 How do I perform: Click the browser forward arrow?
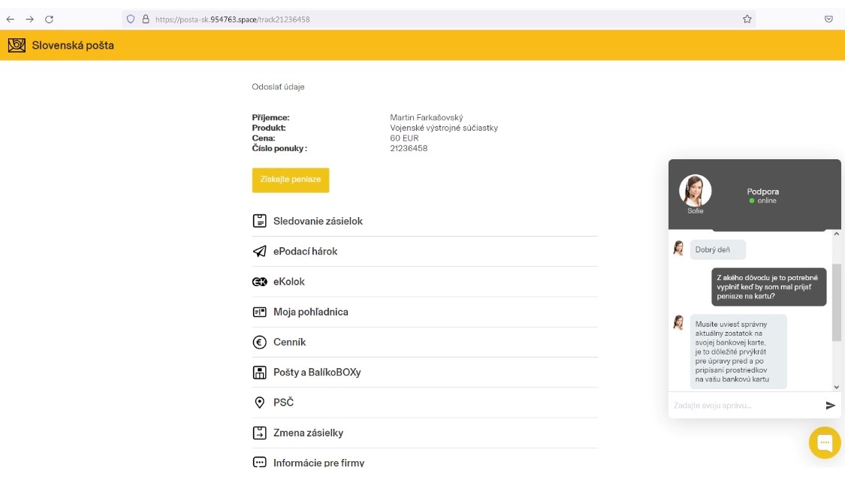pyautogui.click(x=29, y=20)
